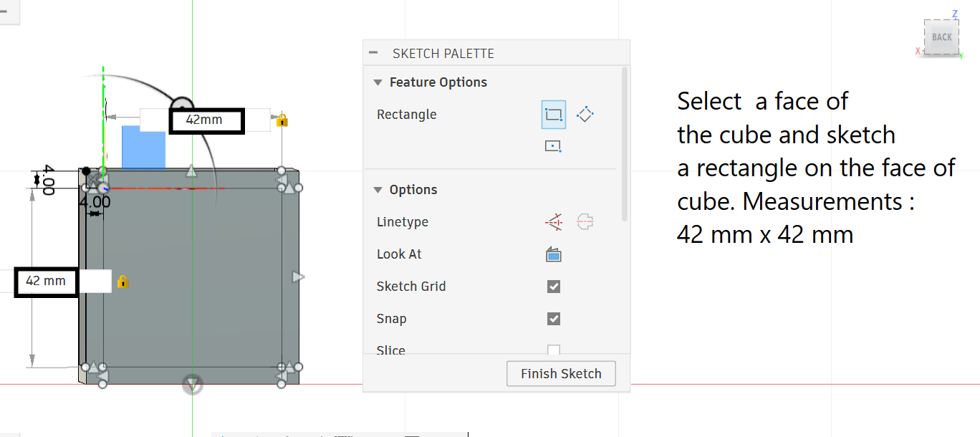Uncheck the Sketch Grid checkbox

554,287
